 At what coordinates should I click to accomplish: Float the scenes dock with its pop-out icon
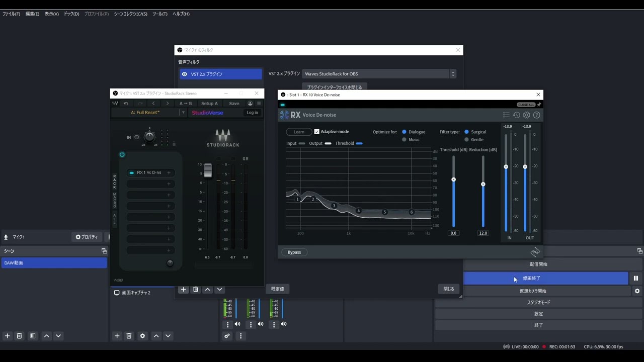[x=104, y=251]
